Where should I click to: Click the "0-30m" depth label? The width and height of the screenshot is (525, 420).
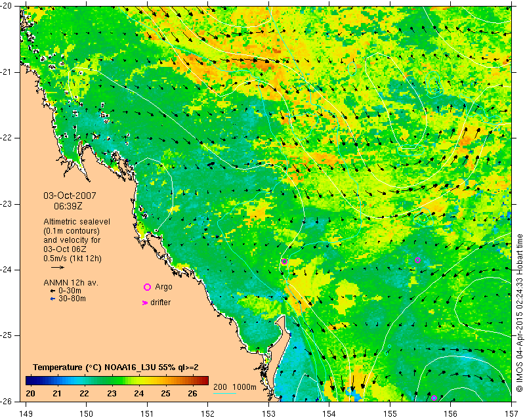click(x=70, y=291)
